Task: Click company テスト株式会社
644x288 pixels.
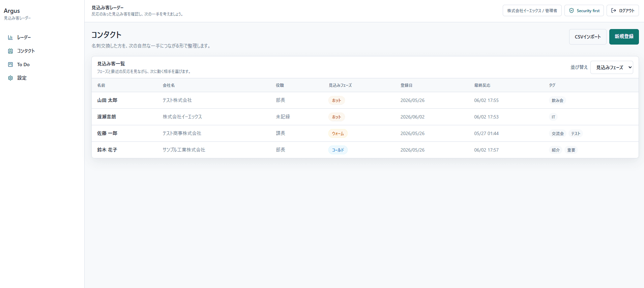Action: coord(177,100)
